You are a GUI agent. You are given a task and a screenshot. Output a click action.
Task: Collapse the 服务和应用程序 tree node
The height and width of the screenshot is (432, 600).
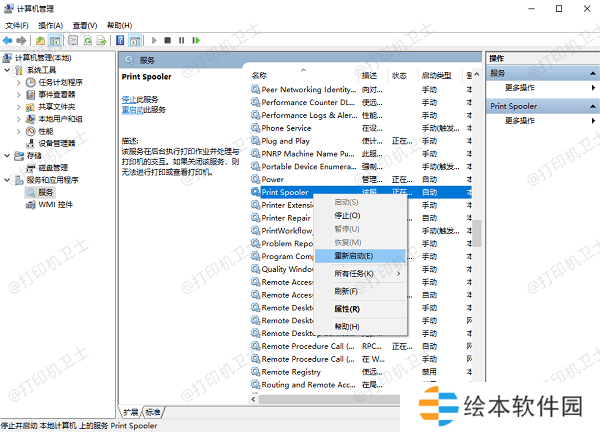coord(8,180)
